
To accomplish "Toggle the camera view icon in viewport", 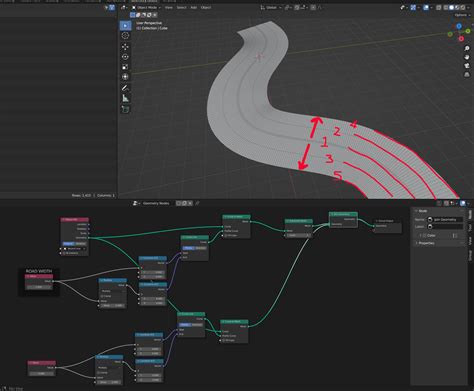I will [467, 66].
